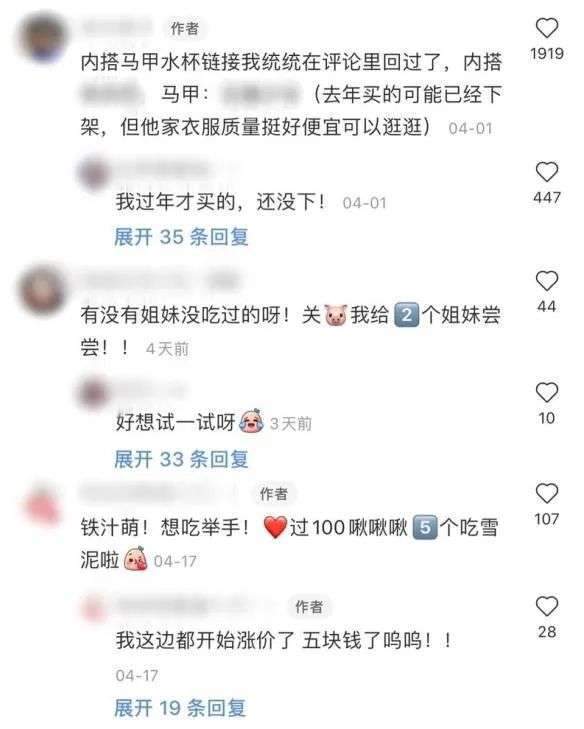Tap avatar of 我过年才买的 reply
Image resolution: width=584 pixels, height=729 pixels.
click(x=94, y=174)
